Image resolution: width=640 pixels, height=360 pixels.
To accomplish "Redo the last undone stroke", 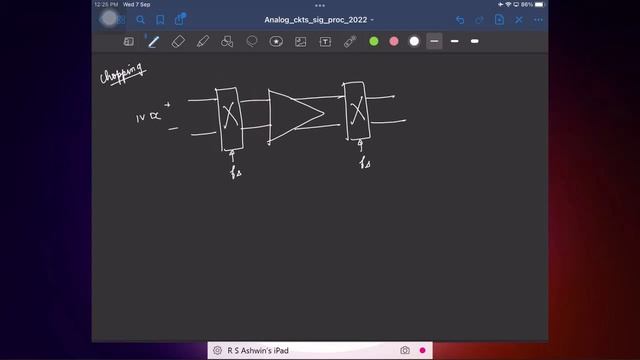I will tap(479, 20).
